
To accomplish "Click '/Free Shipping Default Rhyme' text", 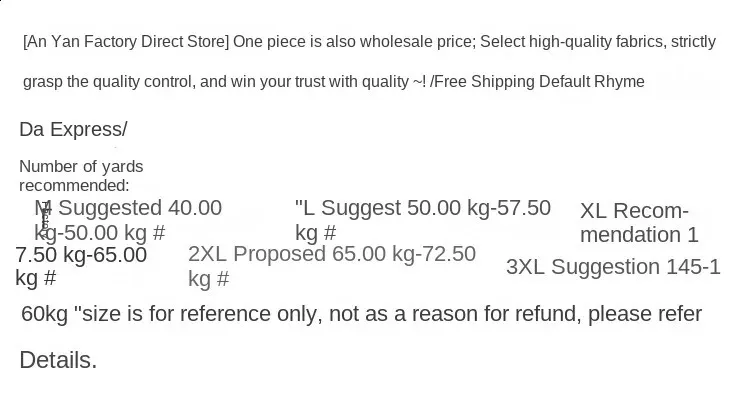I will click(537, 81).
